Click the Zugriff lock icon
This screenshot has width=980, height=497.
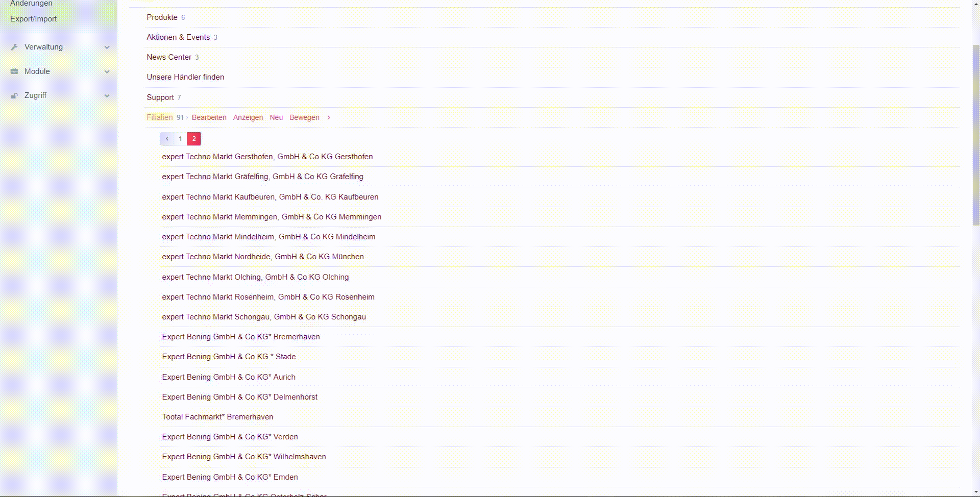(14, 95)
